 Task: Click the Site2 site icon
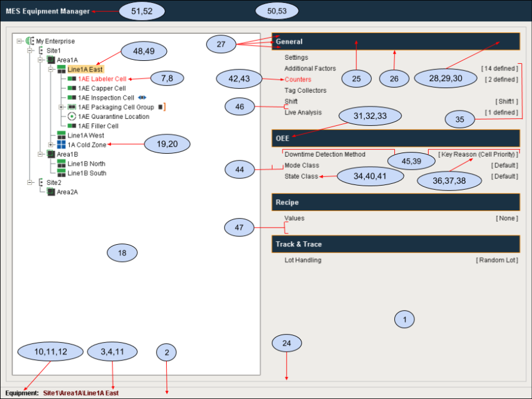(41, 183)
